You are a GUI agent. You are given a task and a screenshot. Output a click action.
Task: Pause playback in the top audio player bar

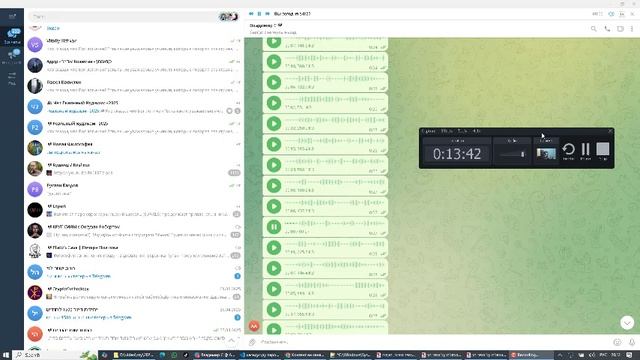(x=259, y=13)
